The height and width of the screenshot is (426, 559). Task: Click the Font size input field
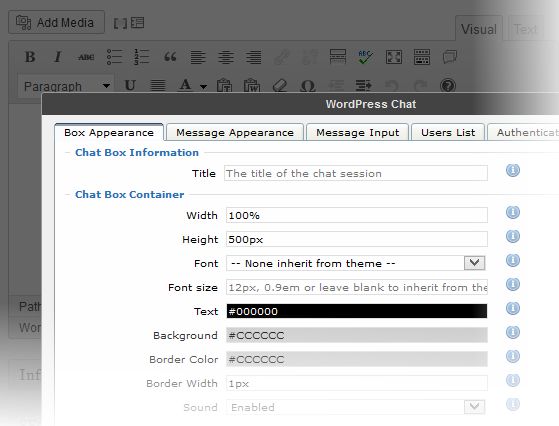357,287
